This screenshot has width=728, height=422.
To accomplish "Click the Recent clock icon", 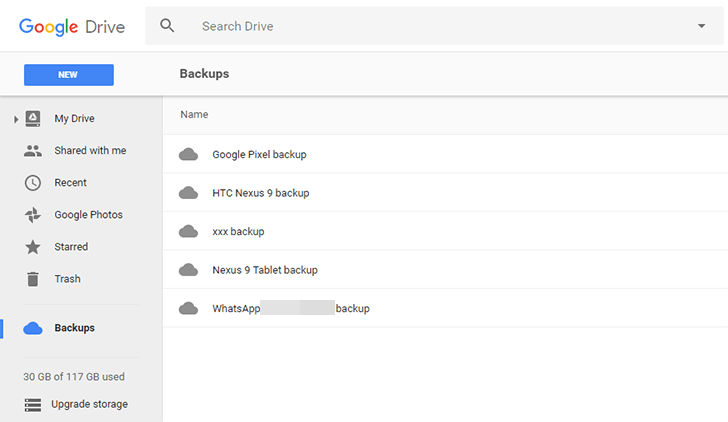I will pos(33,183).
